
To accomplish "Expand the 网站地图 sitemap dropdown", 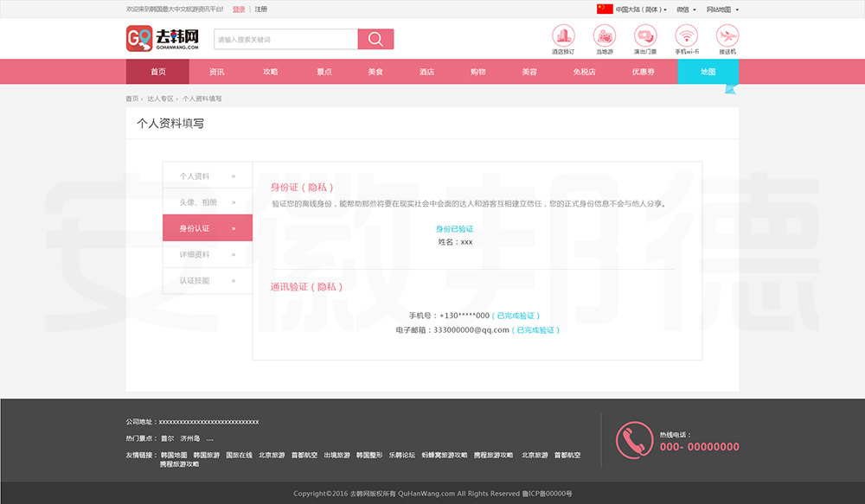I will 722,10.
